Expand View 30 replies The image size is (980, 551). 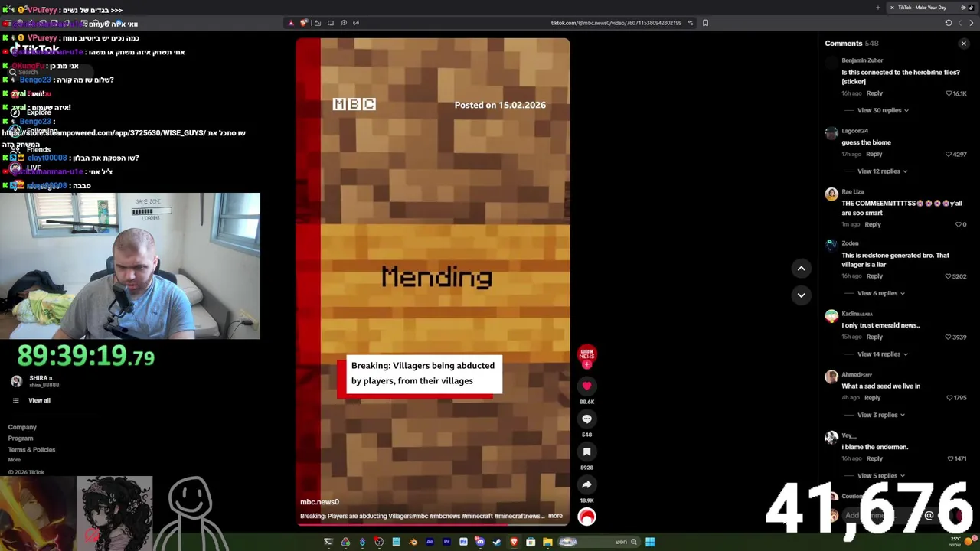[x=883, y=110]
